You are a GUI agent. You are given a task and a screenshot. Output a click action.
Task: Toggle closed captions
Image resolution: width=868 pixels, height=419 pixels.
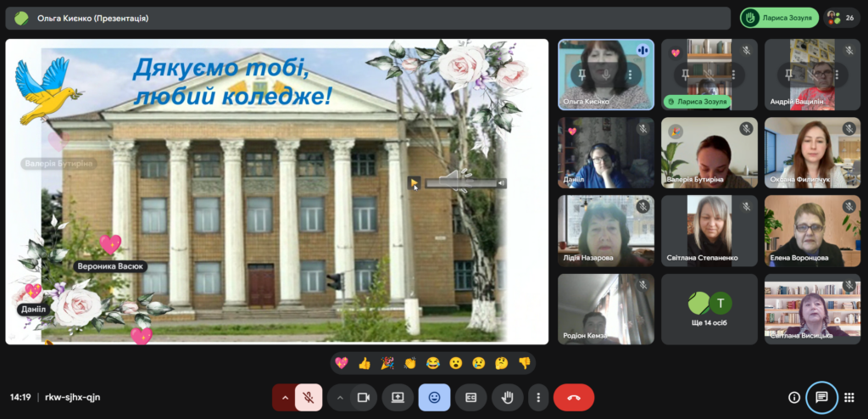pyautogui.click(x=471, y=397)
